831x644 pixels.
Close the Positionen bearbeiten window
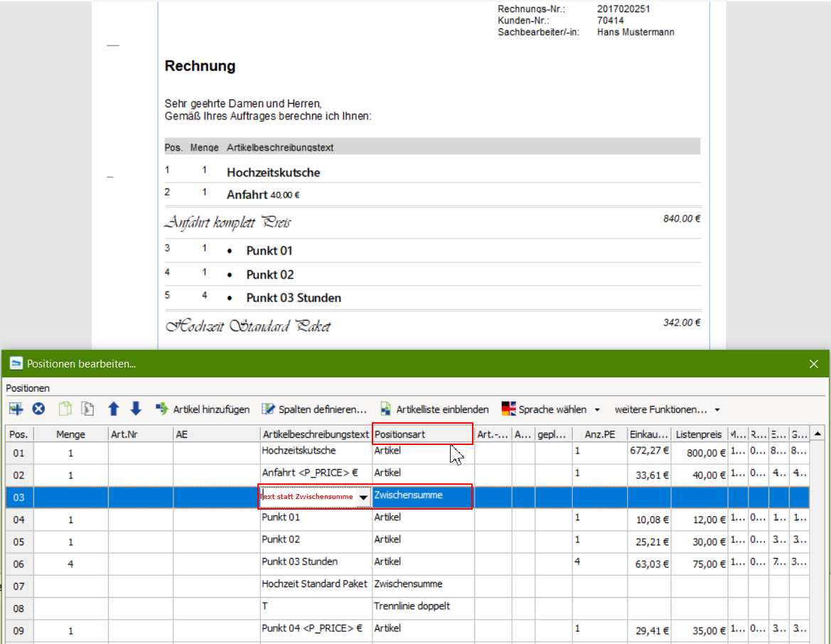(x=814, y=364)
